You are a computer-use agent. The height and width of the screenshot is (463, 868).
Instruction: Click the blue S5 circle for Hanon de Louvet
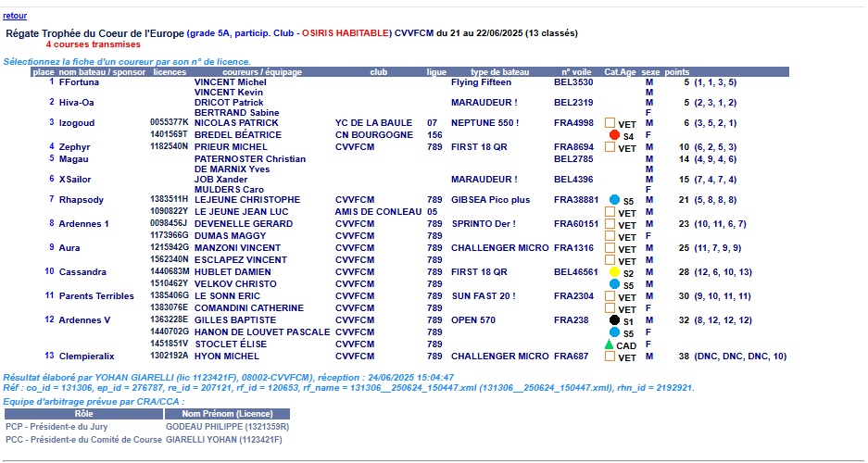click(x=614, y=332)
